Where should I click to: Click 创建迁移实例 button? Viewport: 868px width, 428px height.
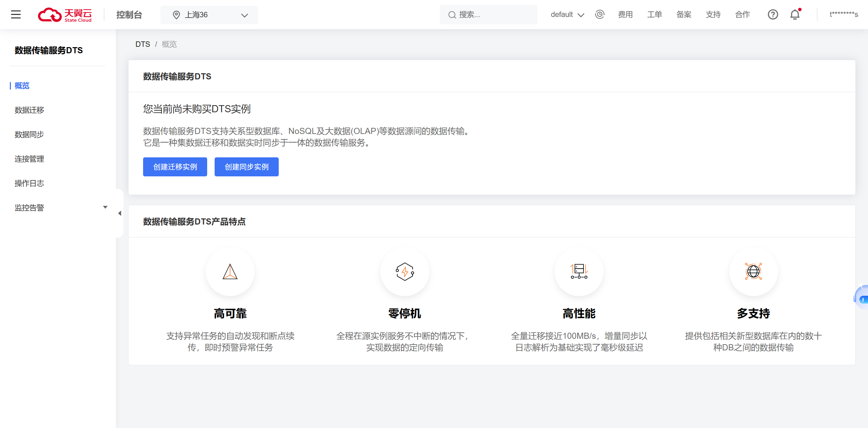[175, 167]
